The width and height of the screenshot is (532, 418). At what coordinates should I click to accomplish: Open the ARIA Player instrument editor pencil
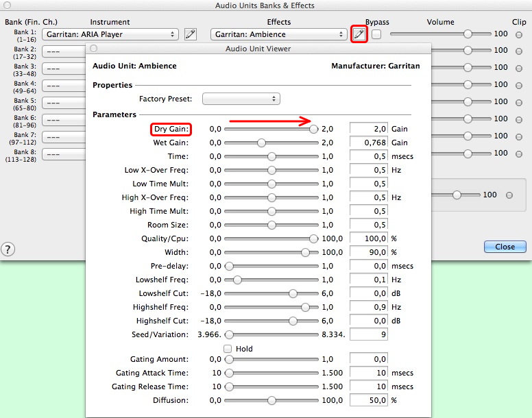click(191, 34)
